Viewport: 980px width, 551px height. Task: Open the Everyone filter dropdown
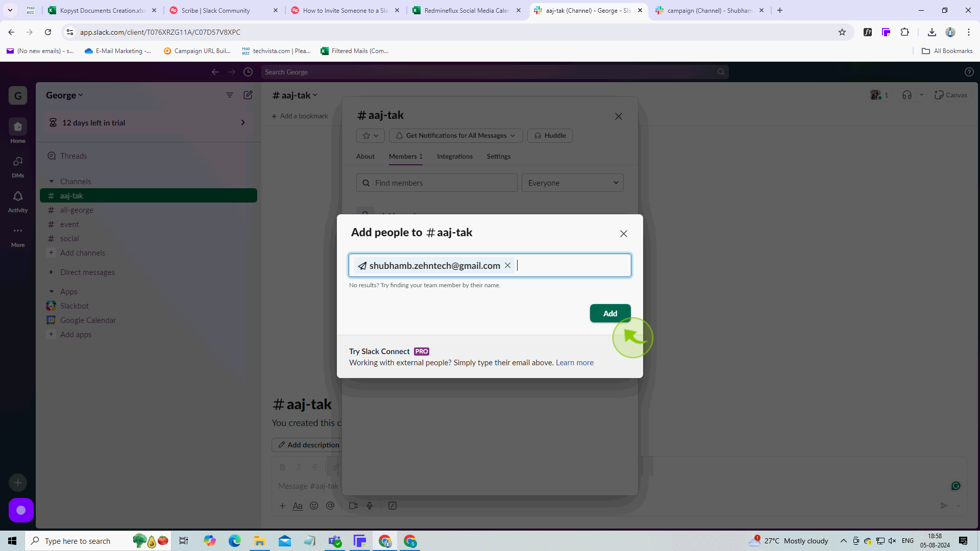[x=572, y=183]
